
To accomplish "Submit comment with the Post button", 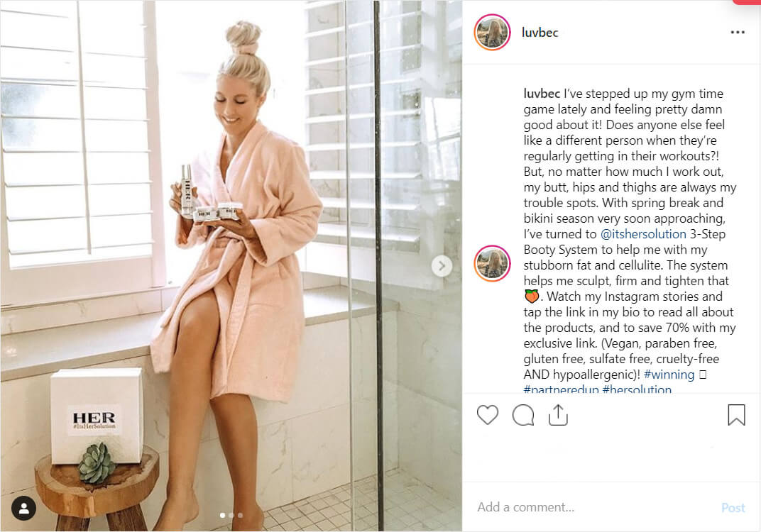I will (x=733, y=508).
